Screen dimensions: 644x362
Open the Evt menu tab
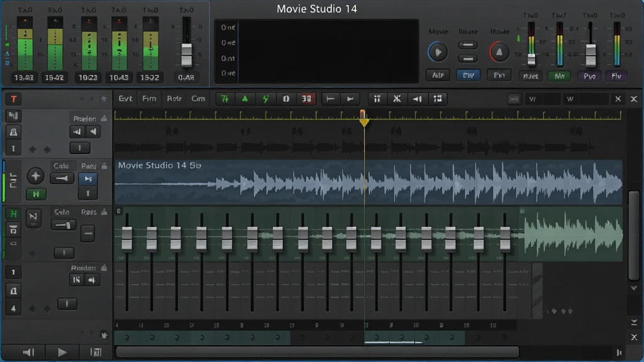(125, 99)
